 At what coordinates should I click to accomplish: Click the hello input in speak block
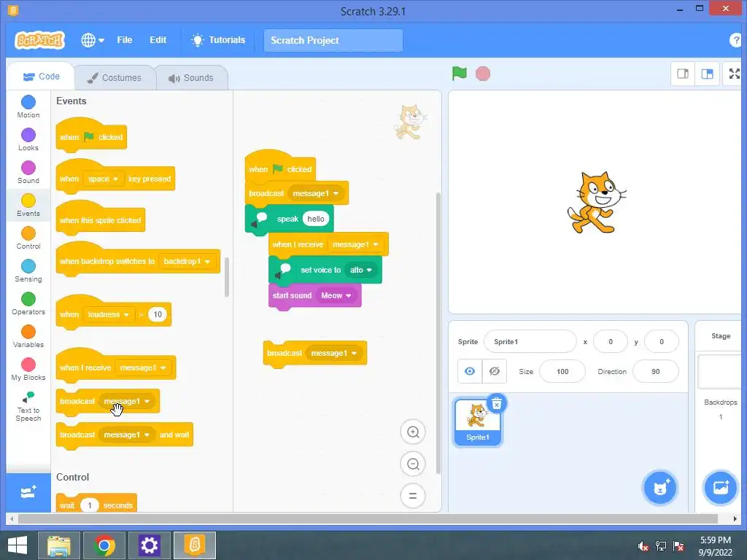[316, 219]
